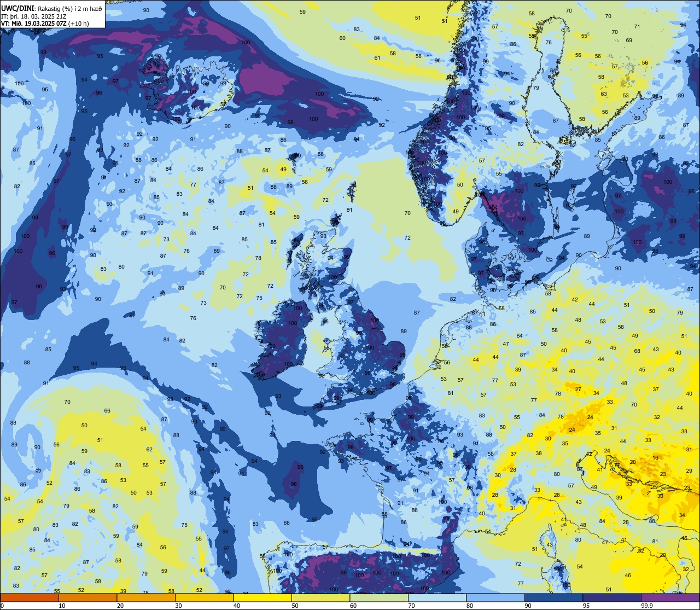This screenshot has height=610, width=700.
Task: Click the 'IT: þri. 18. 03. 2025 21Z' line
Action: tap(33, 16)
